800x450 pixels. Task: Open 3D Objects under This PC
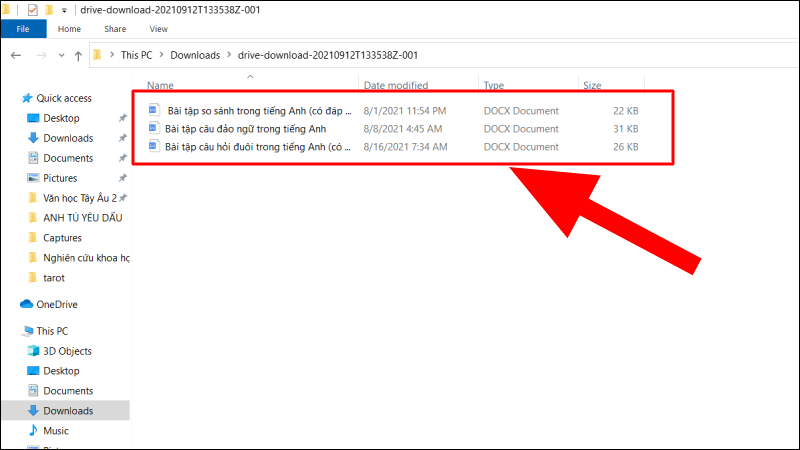click(x=67, y=351)
